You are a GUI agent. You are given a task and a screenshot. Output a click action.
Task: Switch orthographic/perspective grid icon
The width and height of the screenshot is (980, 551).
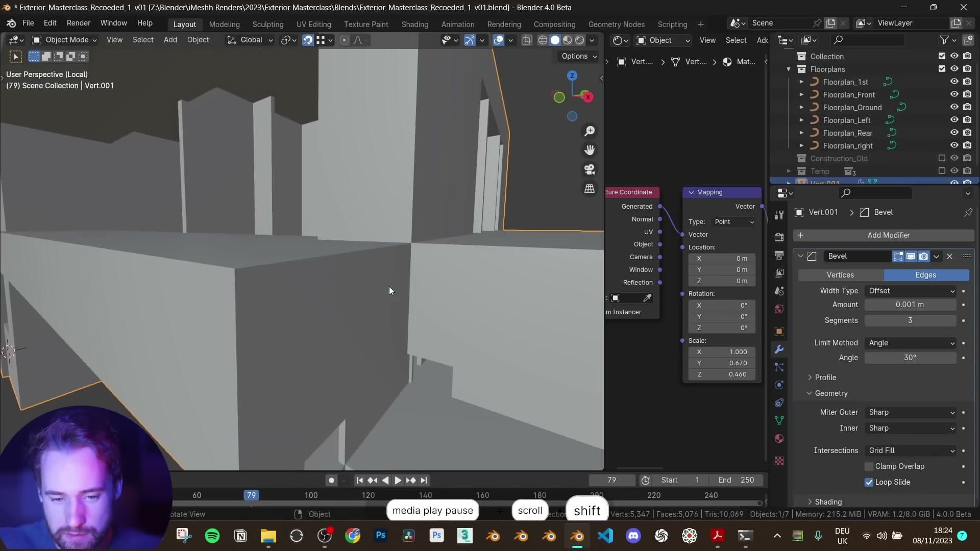(590, 189)
